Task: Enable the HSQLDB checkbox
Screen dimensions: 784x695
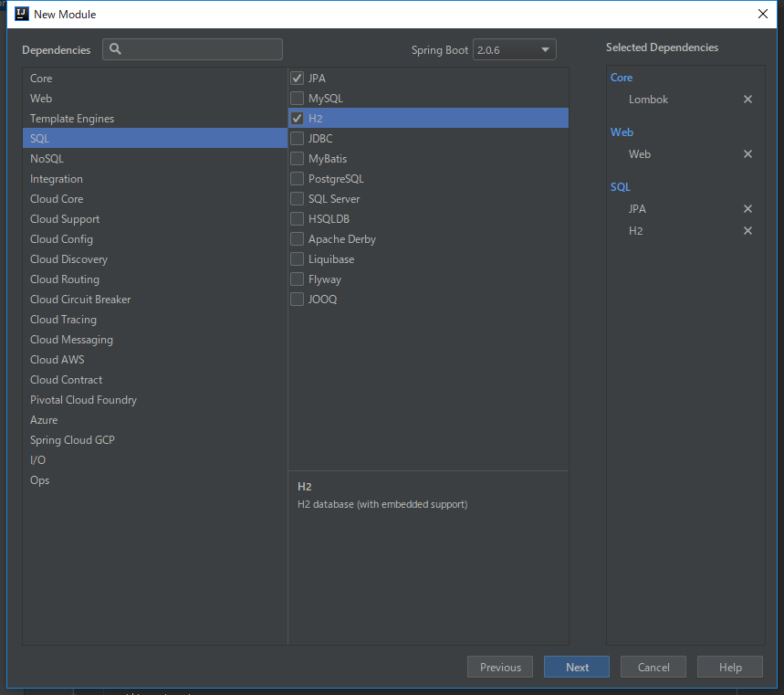Action: [x=297, y=218]
